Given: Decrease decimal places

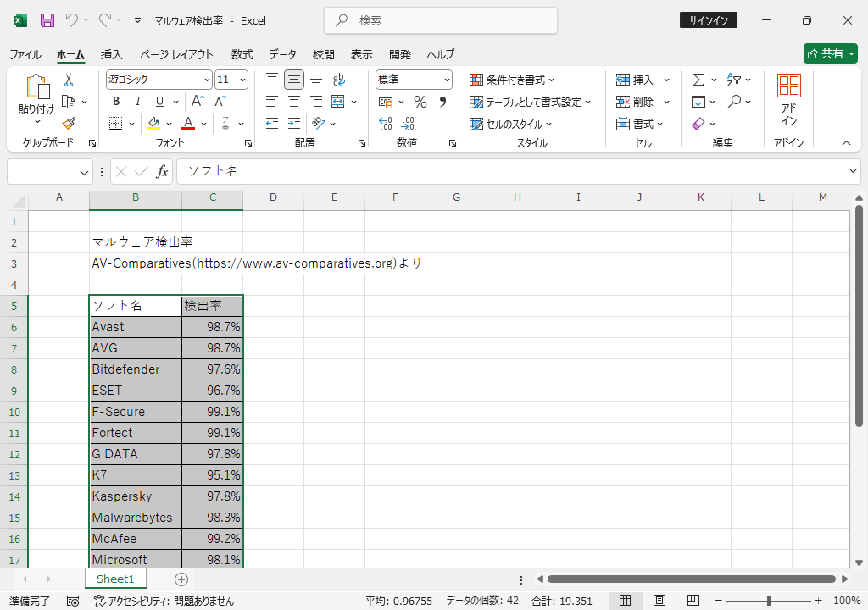Looking at the screenshot, I should click(408, 124).
